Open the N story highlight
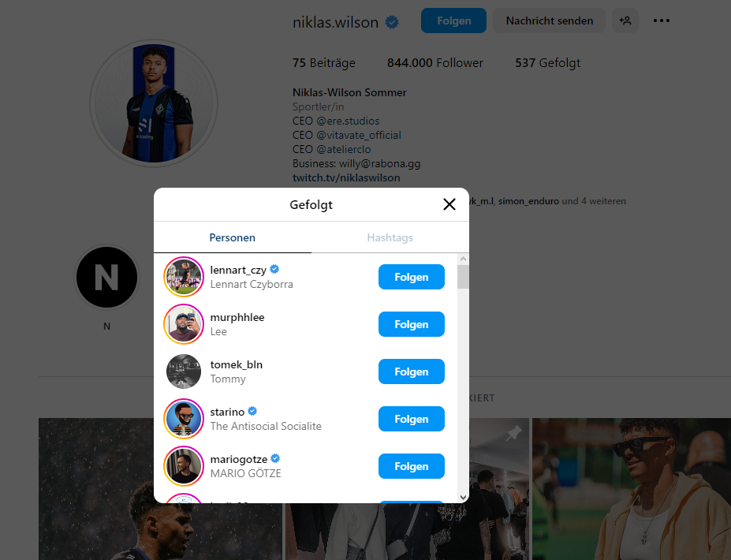Viewport: 731px width, 560px height. tap(106, 278)
